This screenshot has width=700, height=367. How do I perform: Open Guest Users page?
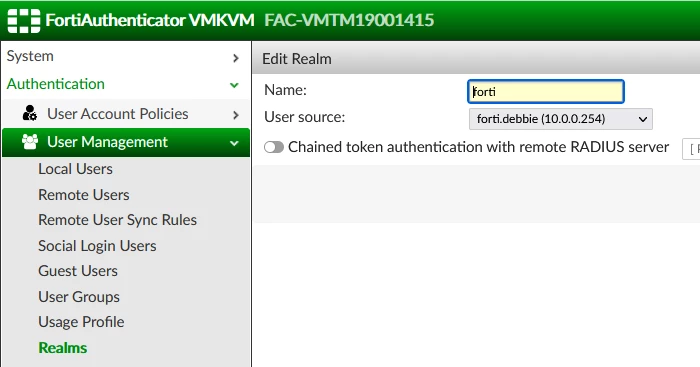(x=78, y=271)
